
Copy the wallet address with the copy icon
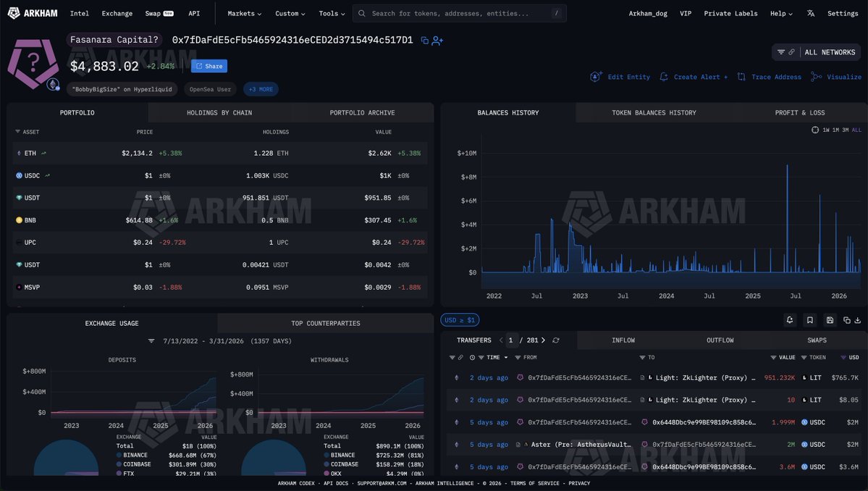(x=425, y=41)
